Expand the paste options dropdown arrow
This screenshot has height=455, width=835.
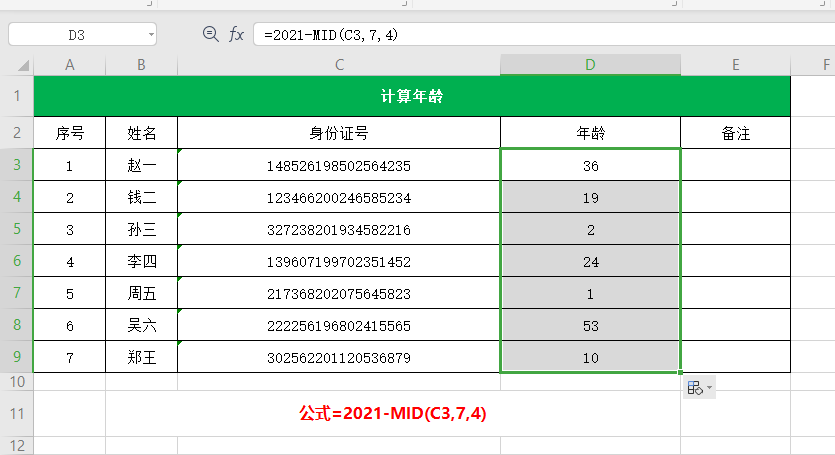pos(709,387)
